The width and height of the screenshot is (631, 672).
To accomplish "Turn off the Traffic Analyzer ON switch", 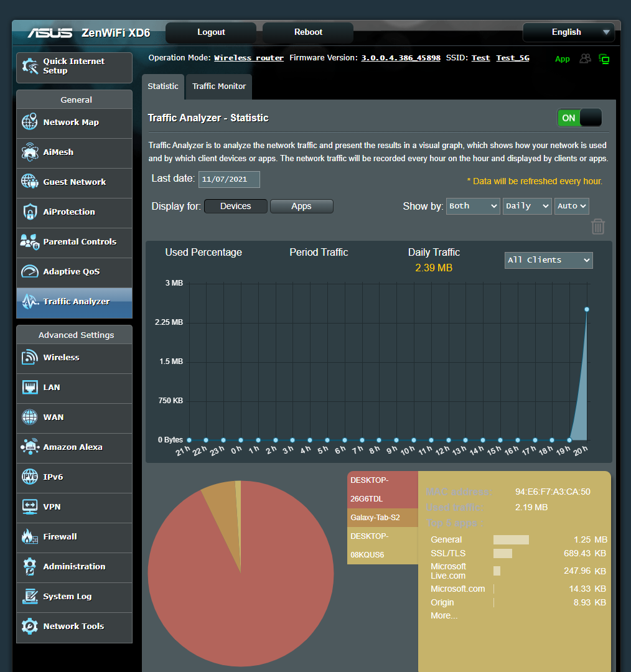I will coord(579,118).
